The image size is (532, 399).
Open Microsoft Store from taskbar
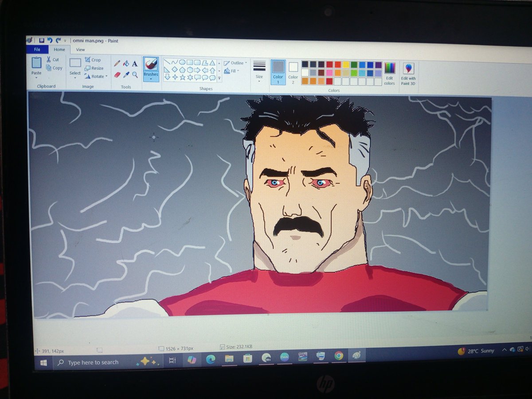248,358
